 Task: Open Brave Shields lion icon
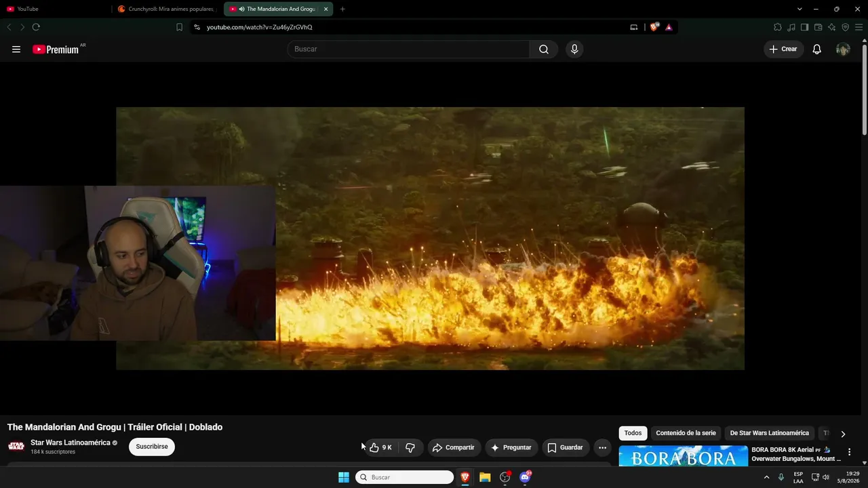[654, 27]
